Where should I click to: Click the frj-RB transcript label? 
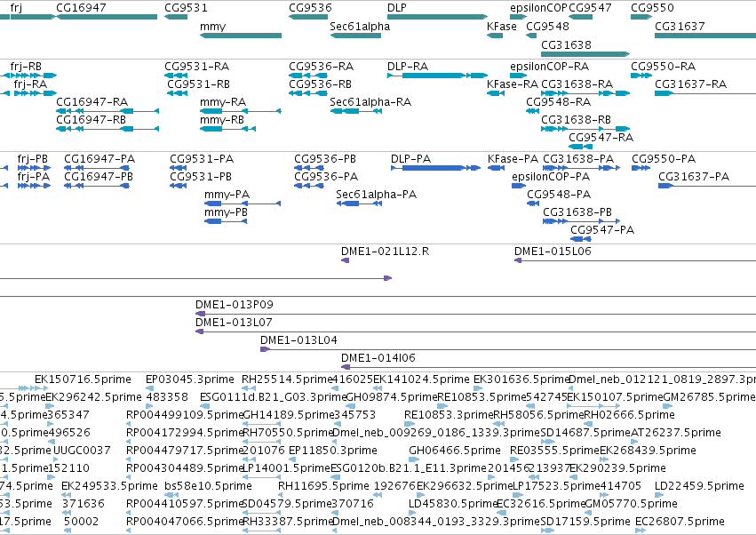click(26, 66)
